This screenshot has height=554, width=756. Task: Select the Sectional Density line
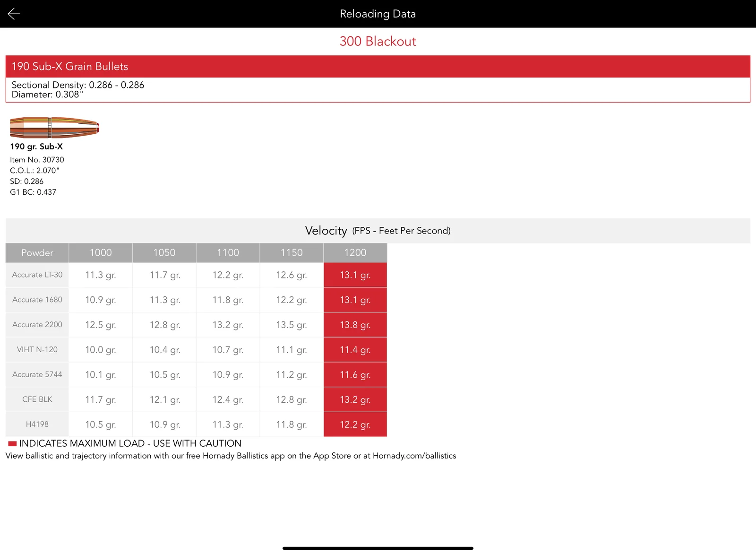coord(78,85)
